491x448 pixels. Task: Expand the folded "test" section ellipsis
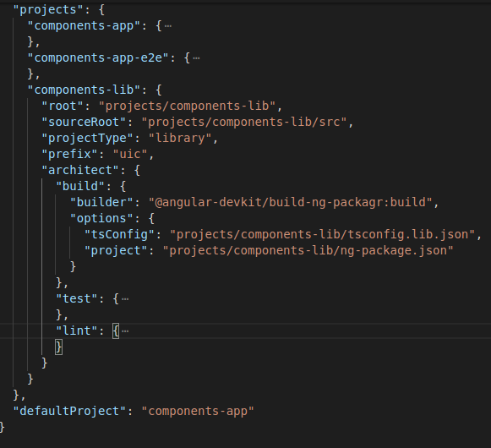125,299
